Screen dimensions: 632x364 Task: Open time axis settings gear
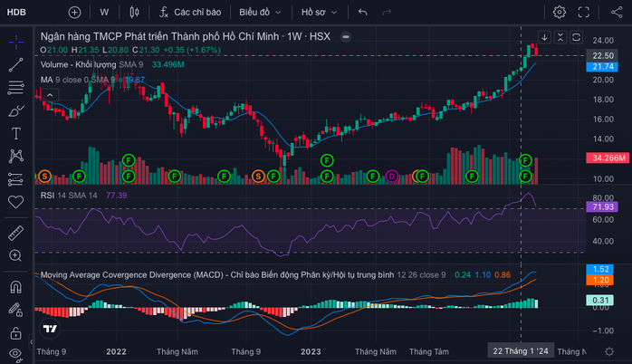[x=609, y=351]
